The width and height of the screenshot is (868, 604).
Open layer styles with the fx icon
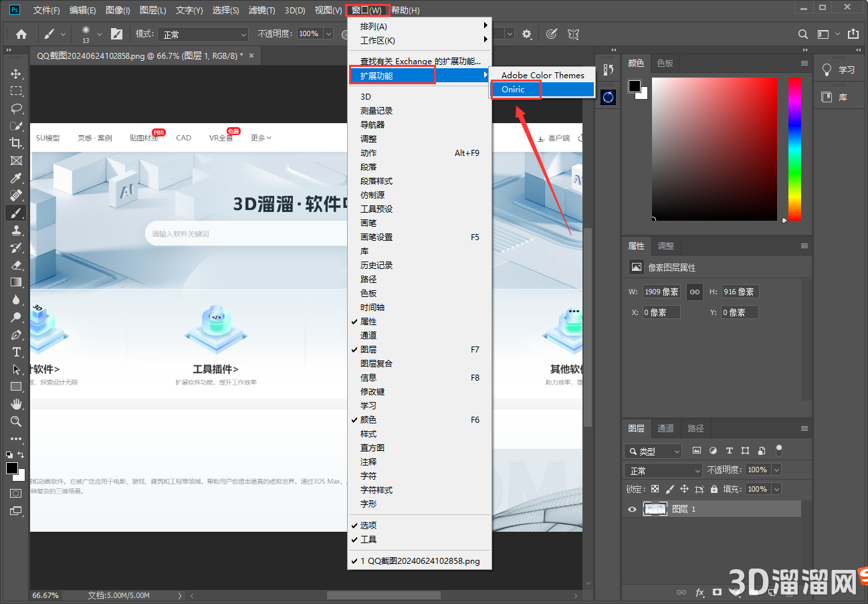(x=700, y=593)
